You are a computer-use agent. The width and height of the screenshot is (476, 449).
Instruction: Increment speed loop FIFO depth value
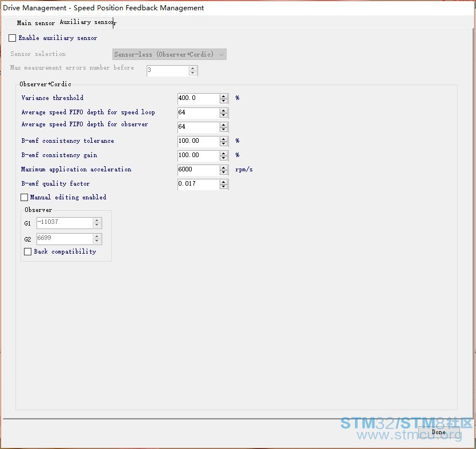click(x=224, y=110)
